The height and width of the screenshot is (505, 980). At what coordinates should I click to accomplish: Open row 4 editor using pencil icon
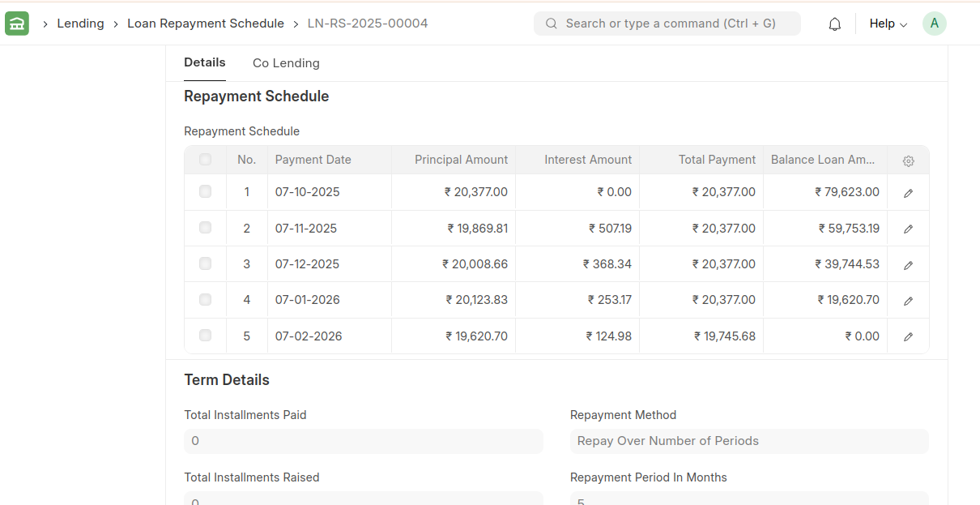coord(908,301)
